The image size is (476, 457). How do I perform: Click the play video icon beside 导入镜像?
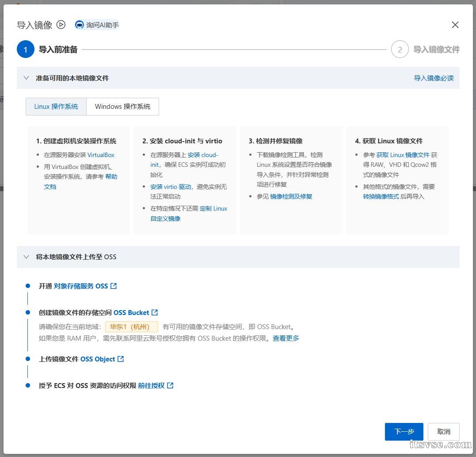[x=61, y=25]
